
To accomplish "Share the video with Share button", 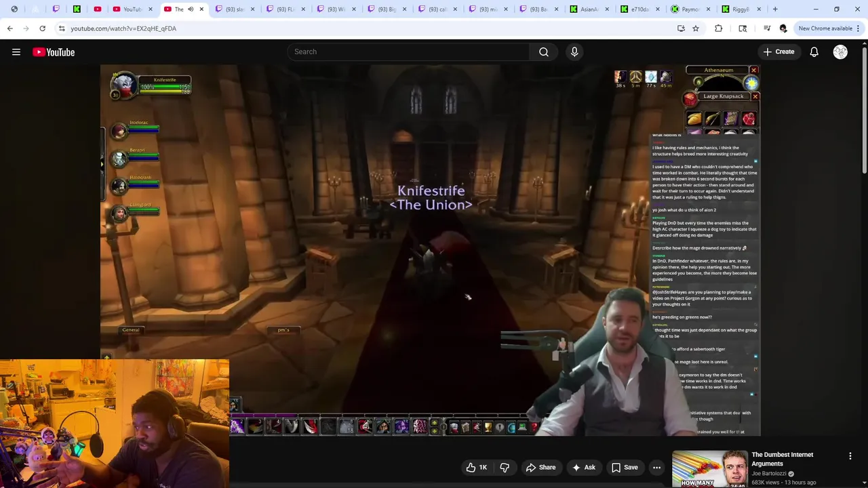I will point(540,467).
